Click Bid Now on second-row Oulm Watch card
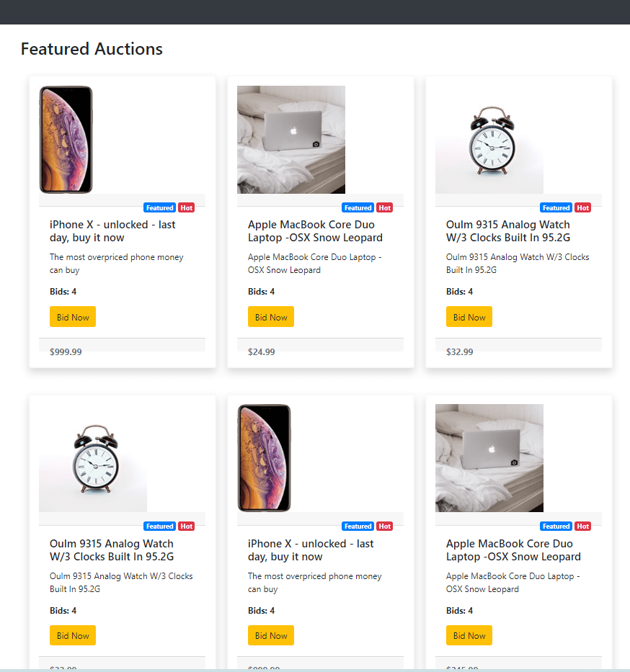The image size is (630, 672). point(73,635)
